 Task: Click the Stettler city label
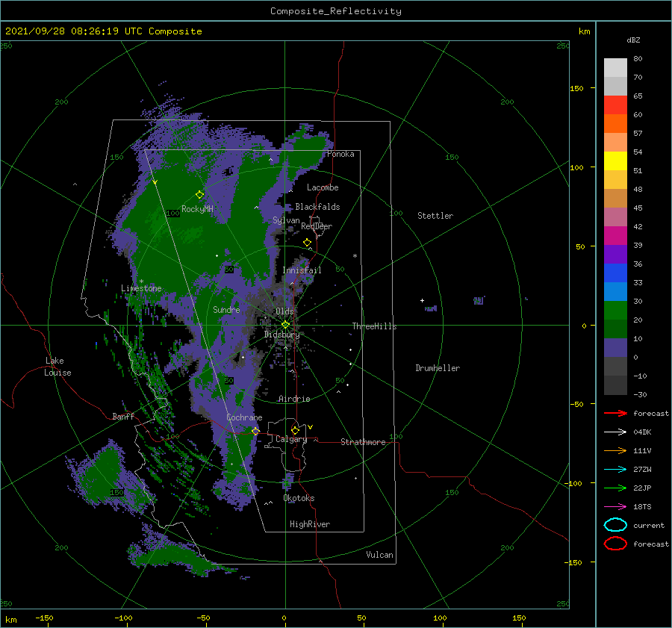[435, 216]
